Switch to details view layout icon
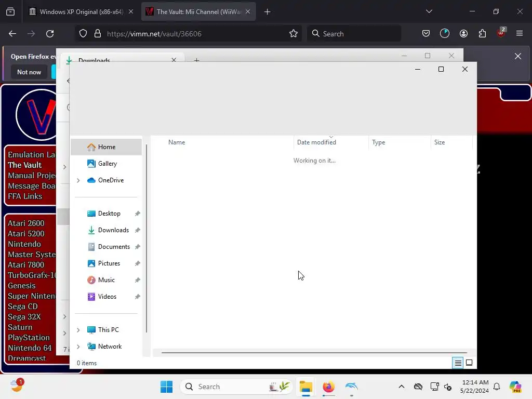The height and width of the screenshot is (399, 532). pos(458,363)
